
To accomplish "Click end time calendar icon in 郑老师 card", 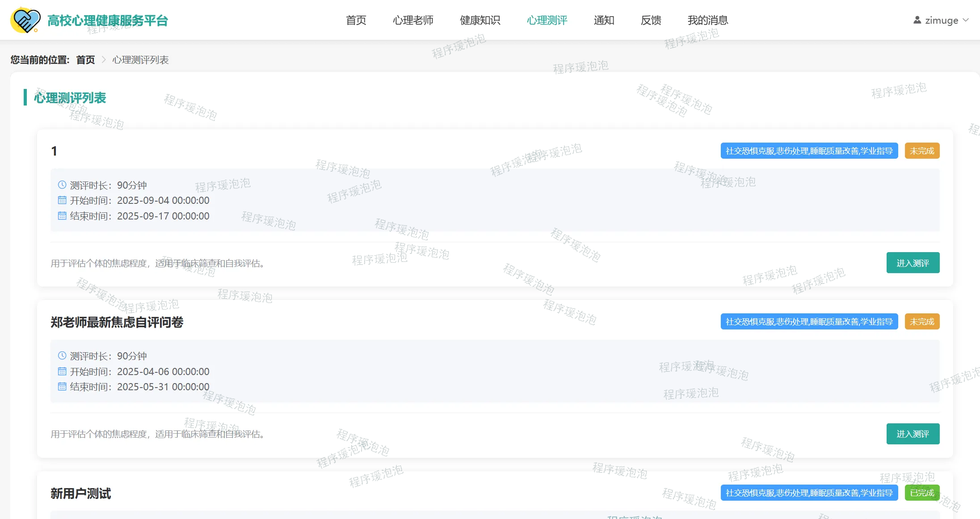I will 62,386.
